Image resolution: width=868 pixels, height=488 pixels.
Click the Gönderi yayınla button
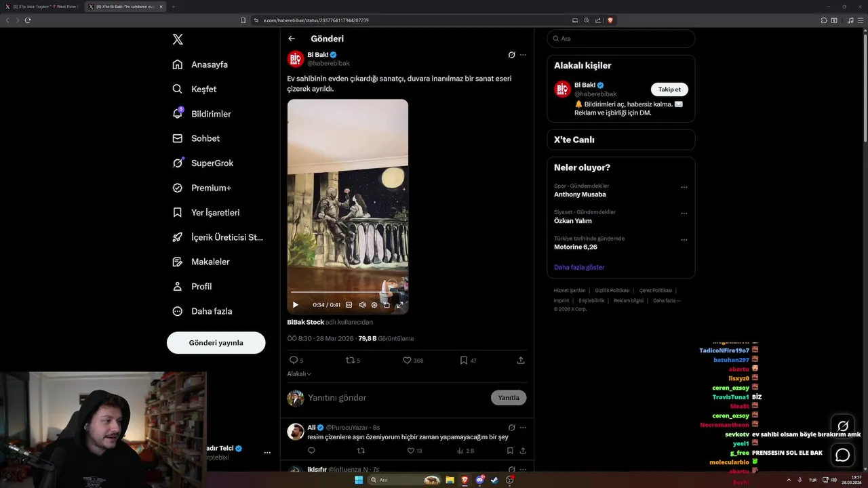(x=216, y=342)
